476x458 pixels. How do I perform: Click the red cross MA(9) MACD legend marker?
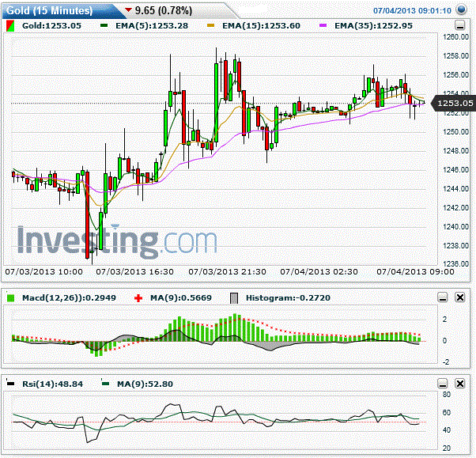click(x=138, y=298)
